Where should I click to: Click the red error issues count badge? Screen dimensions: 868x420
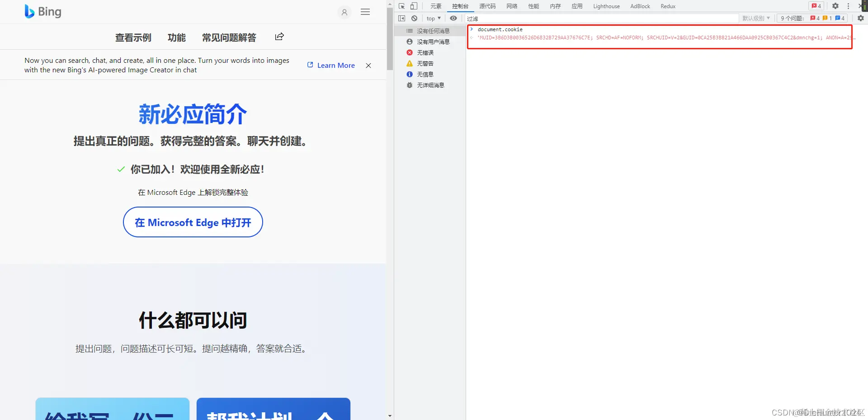[x=815, y=18]
